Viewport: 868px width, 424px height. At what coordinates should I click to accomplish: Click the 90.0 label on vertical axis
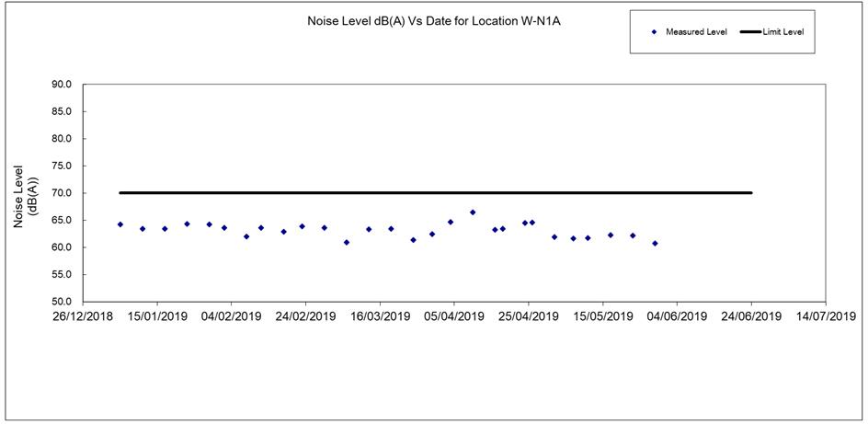click(63, 85)
